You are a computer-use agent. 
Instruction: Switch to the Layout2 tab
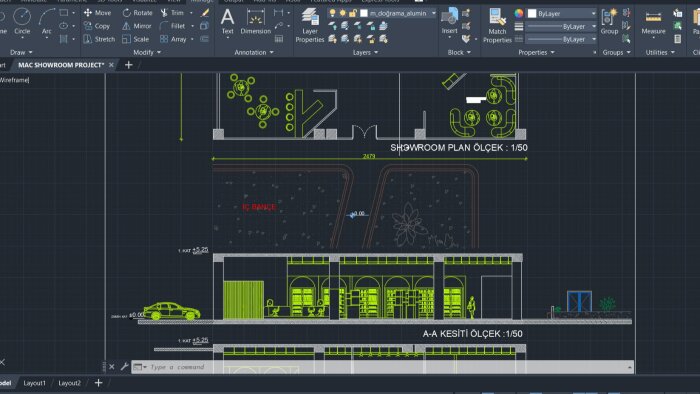coord(70,383)
